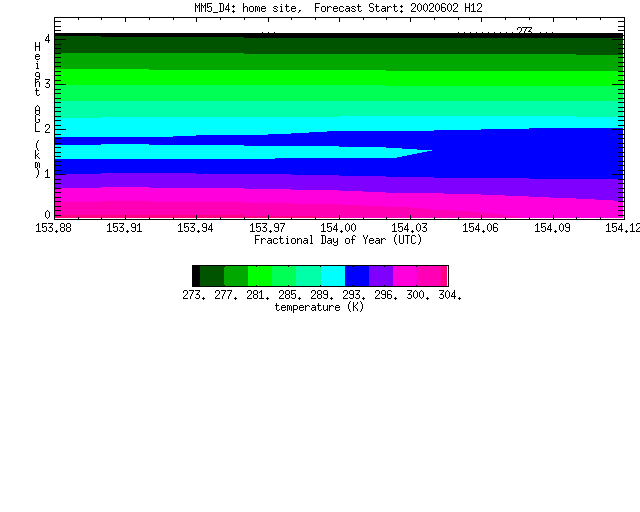Click the black swatch in the colorbar legend
640x512 pixels.
pos(196,276)
